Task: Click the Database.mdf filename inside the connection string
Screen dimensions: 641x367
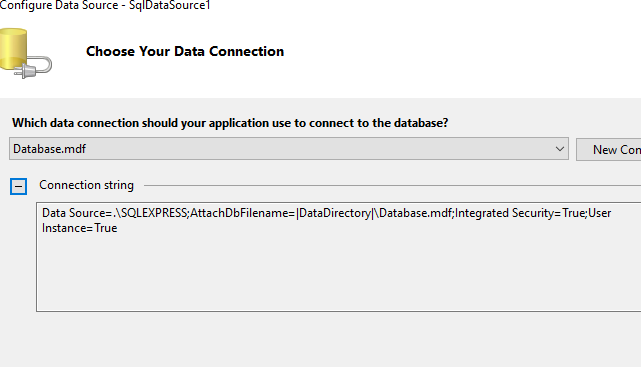Action: [415, 213]
